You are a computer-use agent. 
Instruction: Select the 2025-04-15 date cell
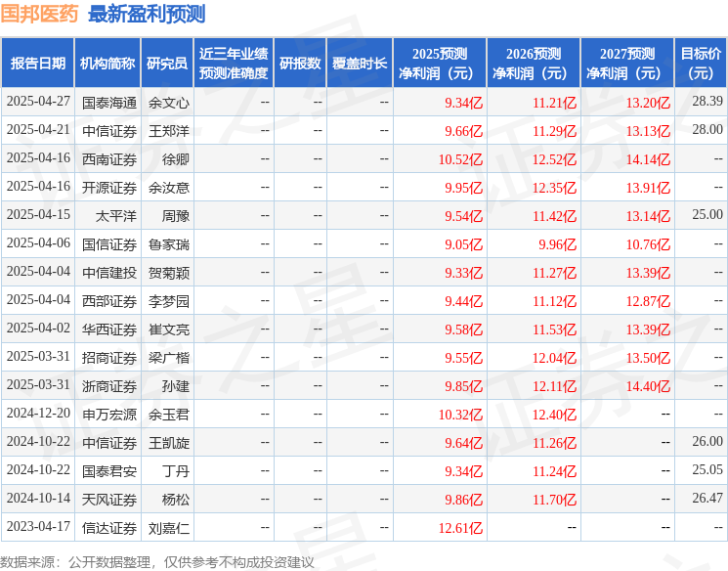38,215
